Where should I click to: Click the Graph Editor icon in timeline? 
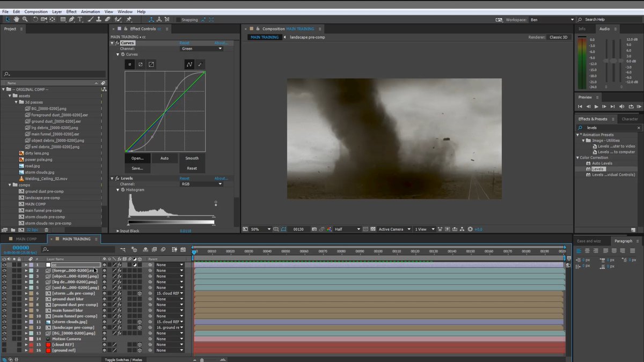pyautogui.click(x=183, y=249)
